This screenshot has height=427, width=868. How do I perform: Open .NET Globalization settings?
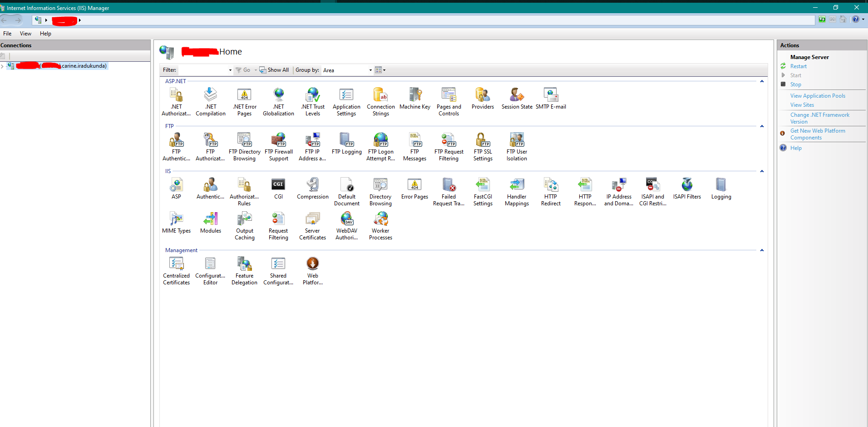coord(279,102)
